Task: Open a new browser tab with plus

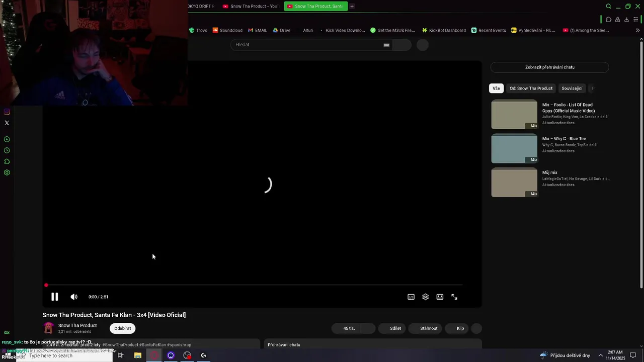Action: tap(352, 6)
